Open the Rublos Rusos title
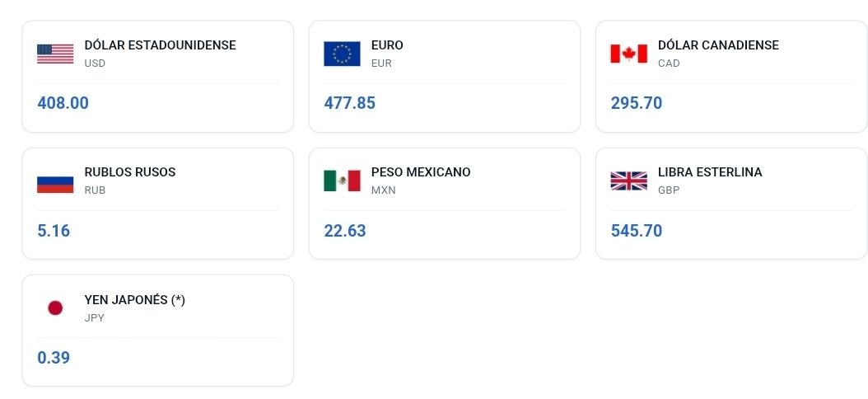This screenshot has height=399, width=868. click(130, 172)
